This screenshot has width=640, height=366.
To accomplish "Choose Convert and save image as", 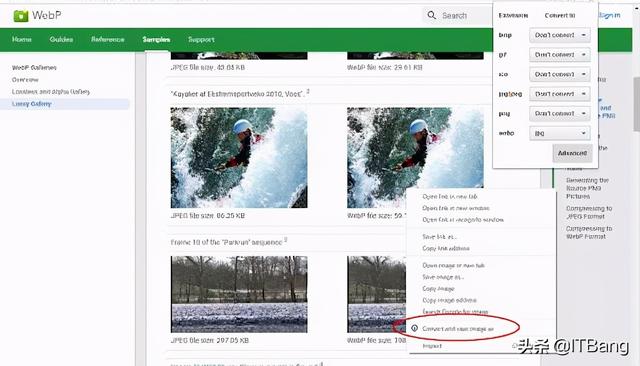I will [458, 328].
